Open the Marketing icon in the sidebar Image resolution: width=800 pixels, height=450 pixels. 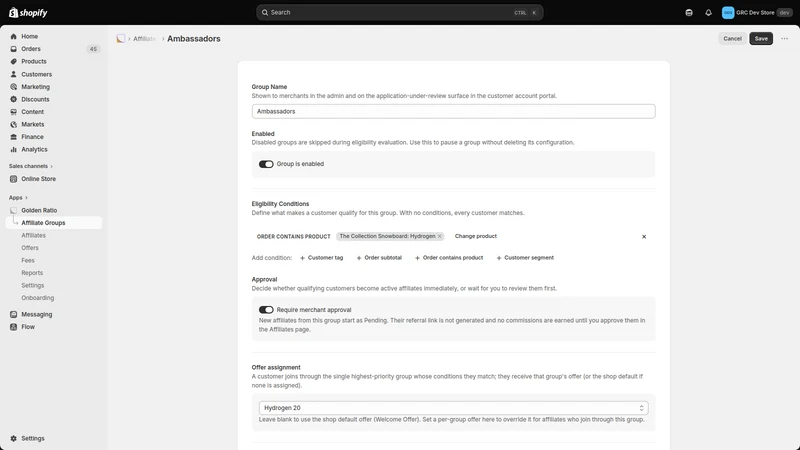(x=13, y=87)
